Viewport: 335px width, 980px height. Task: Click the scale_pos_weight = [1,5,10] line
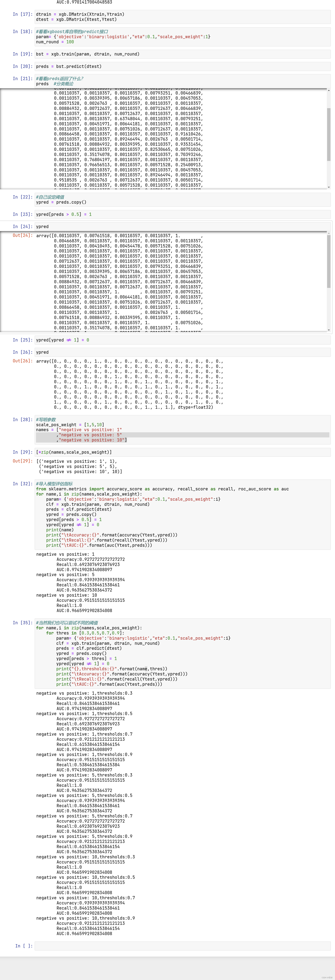70,425
